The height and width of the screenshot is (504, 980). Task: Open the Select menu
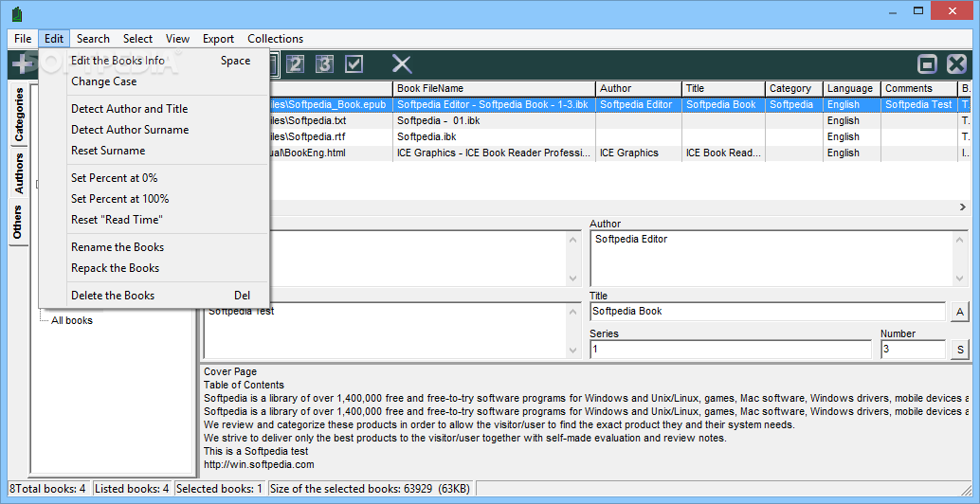(137, 39)
